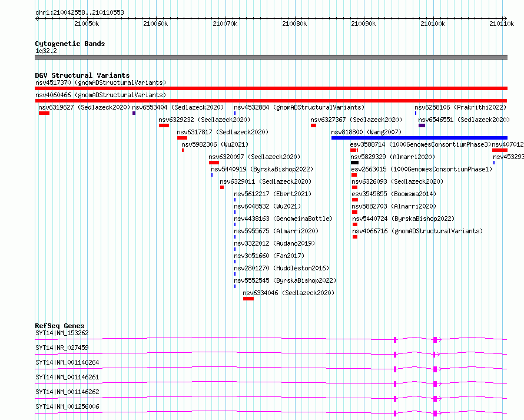Click nsv5829329 (Almarri2020) label
The image size is (524, 420).
tap(393, 157)
